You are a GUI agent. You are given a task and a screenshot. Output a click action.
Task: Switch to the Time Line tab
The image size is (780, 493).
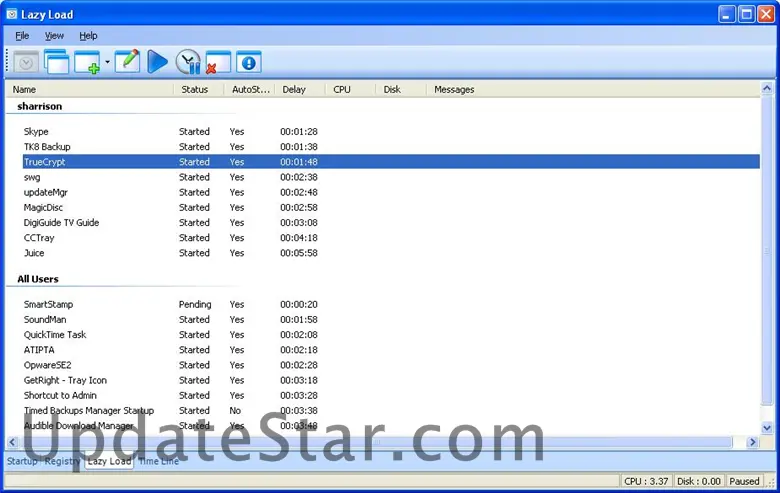point(159,461)
